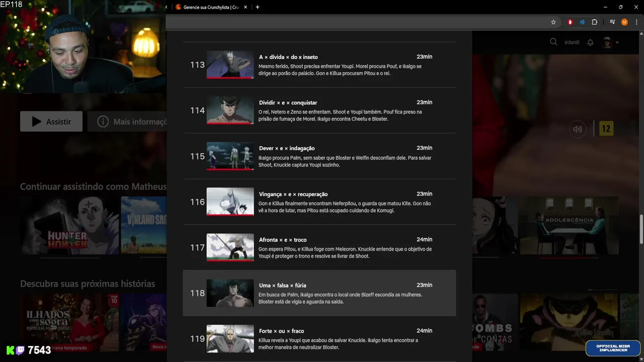Select episode title Vingança × e × recuperação
Viewport: 644px width, 362px height.
point(293,194)
